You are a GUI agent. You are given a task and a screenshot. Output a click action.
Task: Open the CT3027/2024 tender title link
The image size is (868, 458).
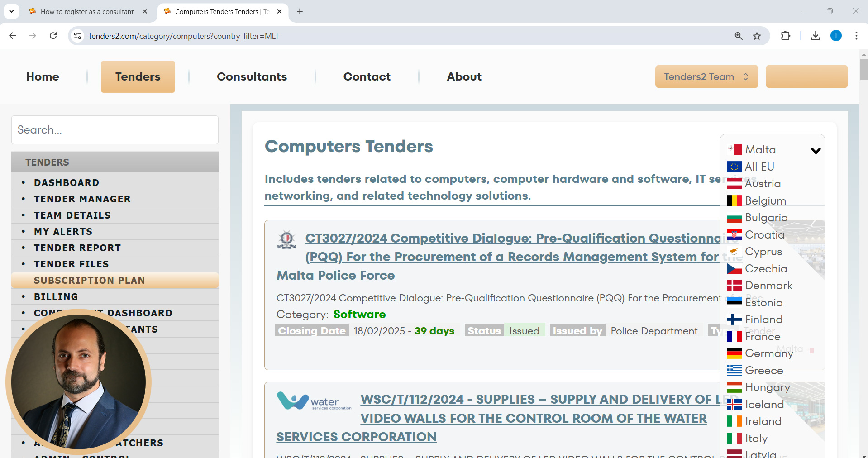[x=511, y=239]
